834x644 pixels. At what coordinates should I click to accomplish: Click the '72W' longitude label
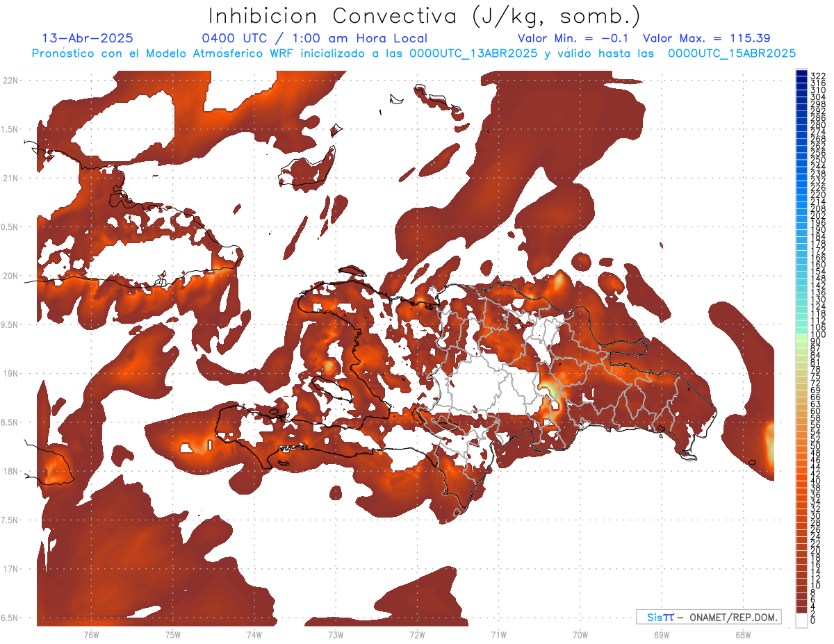coord(417,634)
